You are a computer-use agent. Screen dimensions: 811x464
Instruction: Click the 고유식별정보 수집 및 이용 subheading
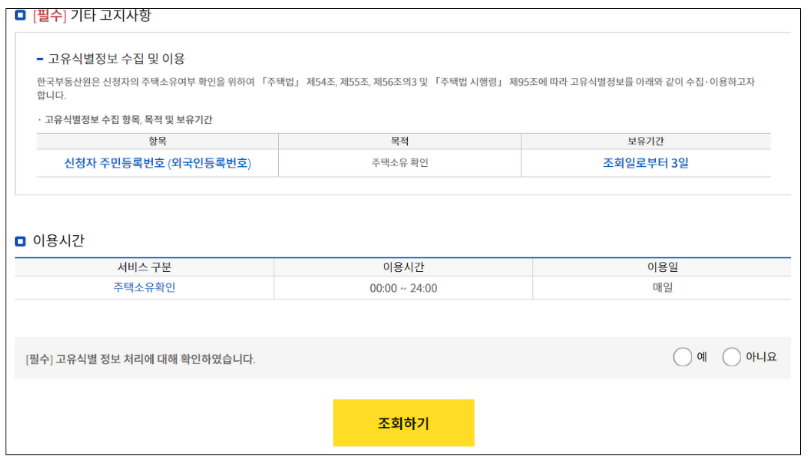[x=116, y=58]
